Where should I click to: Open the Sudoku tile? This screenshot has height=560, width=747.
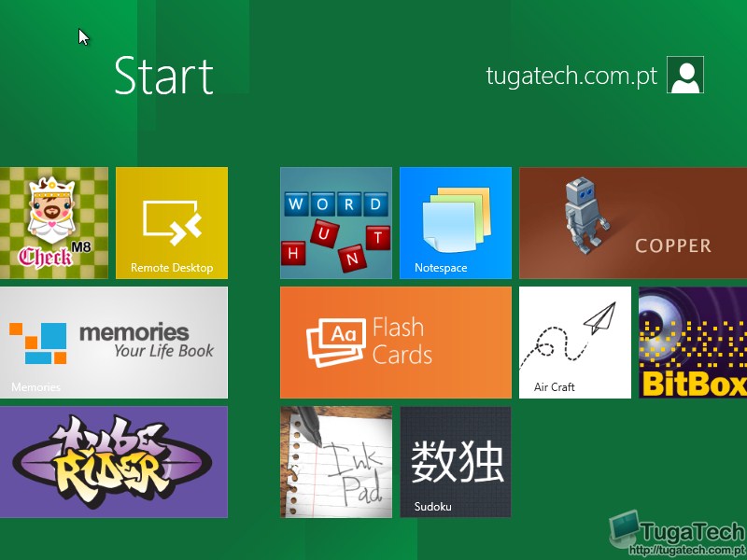[x=456, y=462]
